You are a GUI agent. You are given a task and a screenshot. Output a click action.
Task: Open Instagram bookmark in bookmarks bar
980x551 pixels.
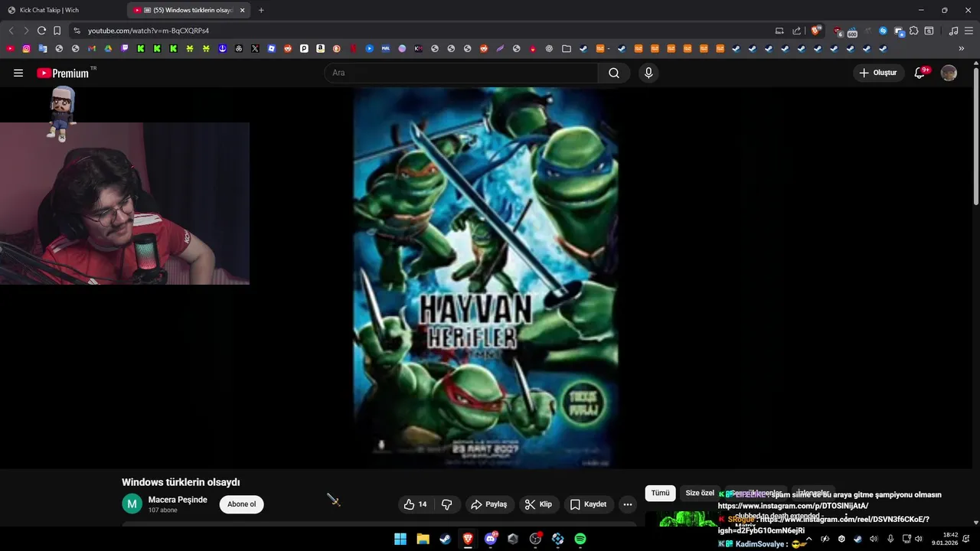(x=26, y=48)
